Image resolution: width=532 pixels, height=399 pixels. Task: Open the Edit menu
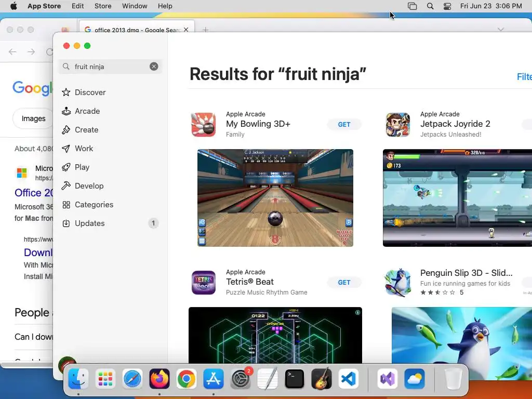tap(78, 6)
